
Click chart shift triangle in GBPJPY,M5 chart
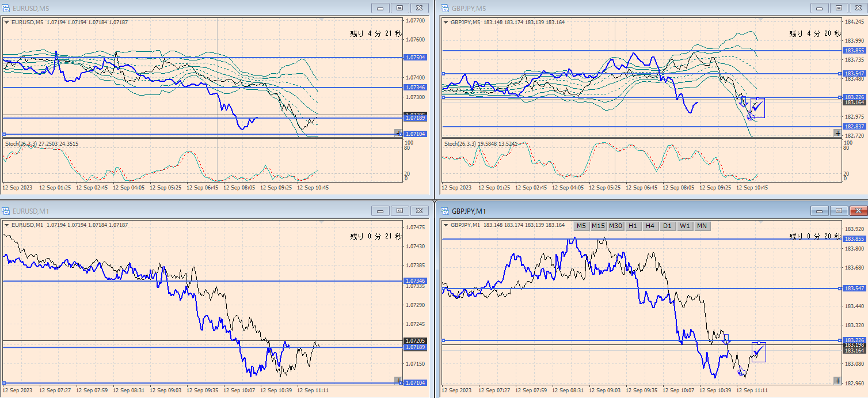tap(760, 20)
